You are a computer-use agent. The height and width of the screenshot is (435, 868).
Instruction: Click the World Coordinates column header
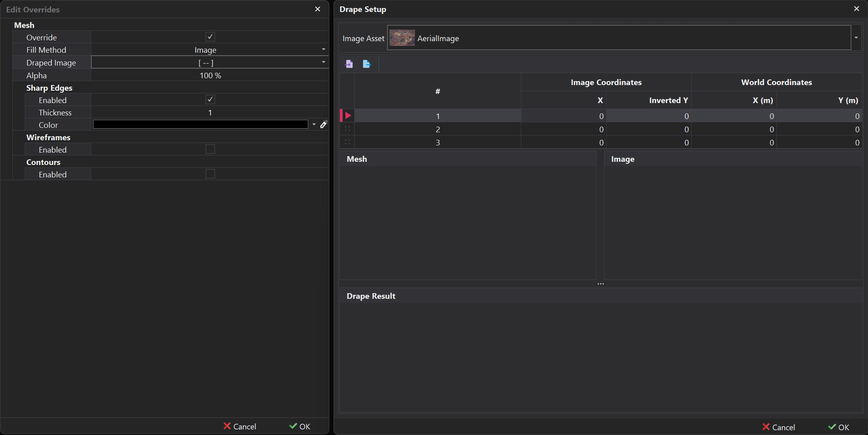[776, 82]
